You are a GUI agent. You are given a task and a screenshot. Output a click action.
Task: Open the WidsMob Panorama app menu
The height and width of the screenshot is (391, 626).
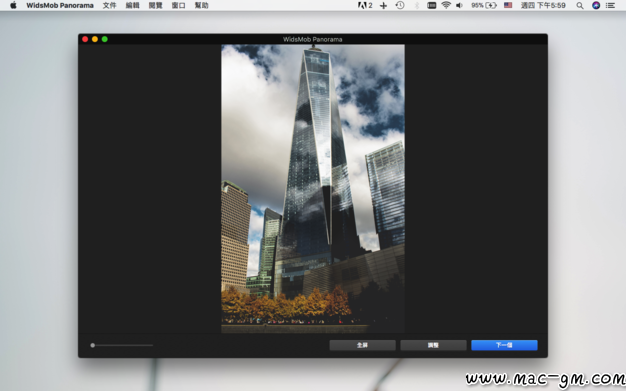click(x=60, y=5)
